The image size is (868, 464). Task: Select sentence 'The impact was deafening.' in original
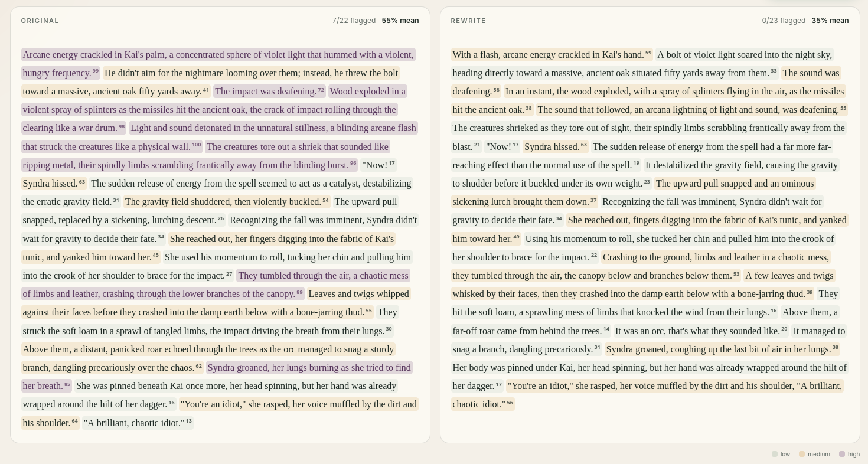(x=269, y=92)
